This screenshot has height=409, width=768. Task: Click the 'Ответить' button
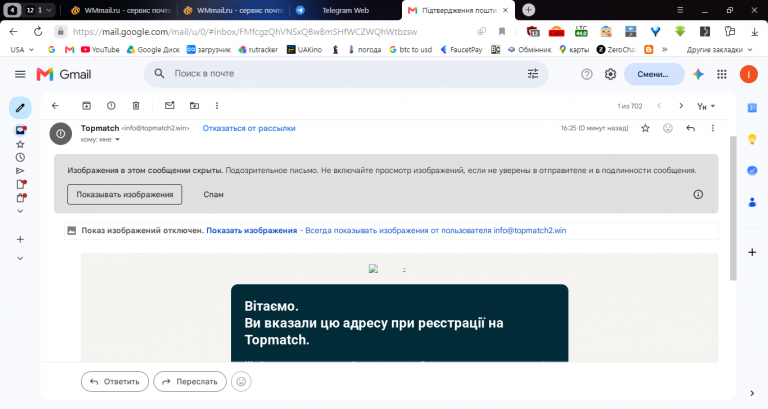(x=115, y=382)
